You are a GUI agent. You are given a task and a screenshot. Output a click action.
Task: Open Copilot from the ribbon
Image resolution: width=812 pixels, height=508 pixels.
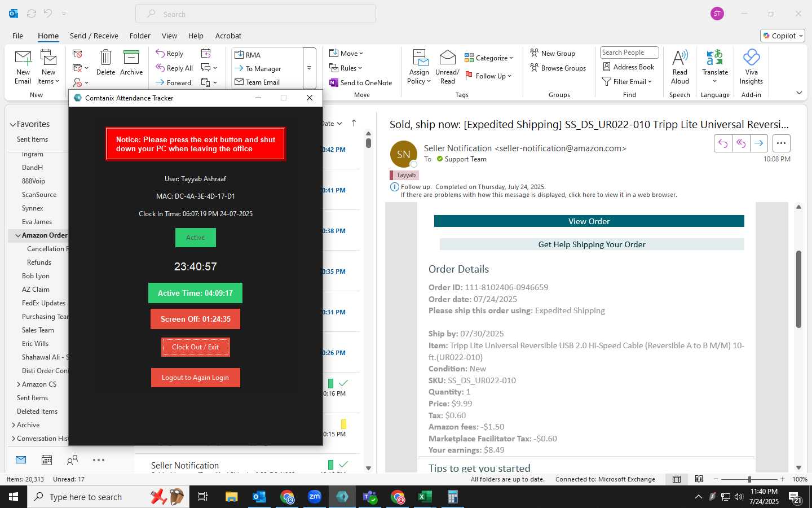click(x=782, y=36)
